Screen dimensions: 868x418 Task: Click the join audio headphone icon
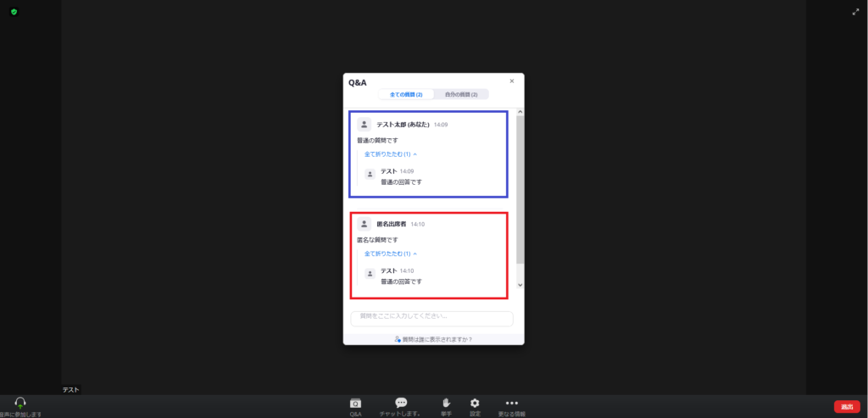19,403
